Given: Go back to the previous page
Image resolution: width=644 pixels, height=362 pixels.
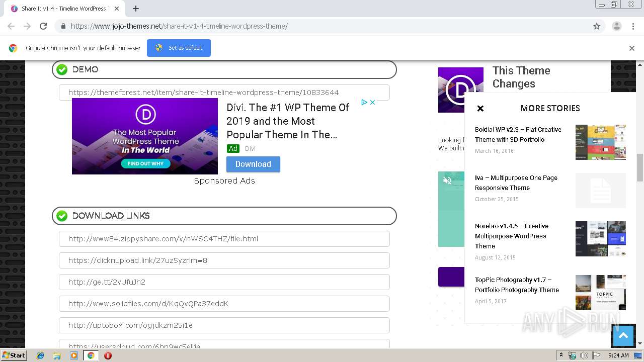Looking at the screenshot, I should point(11,26).
